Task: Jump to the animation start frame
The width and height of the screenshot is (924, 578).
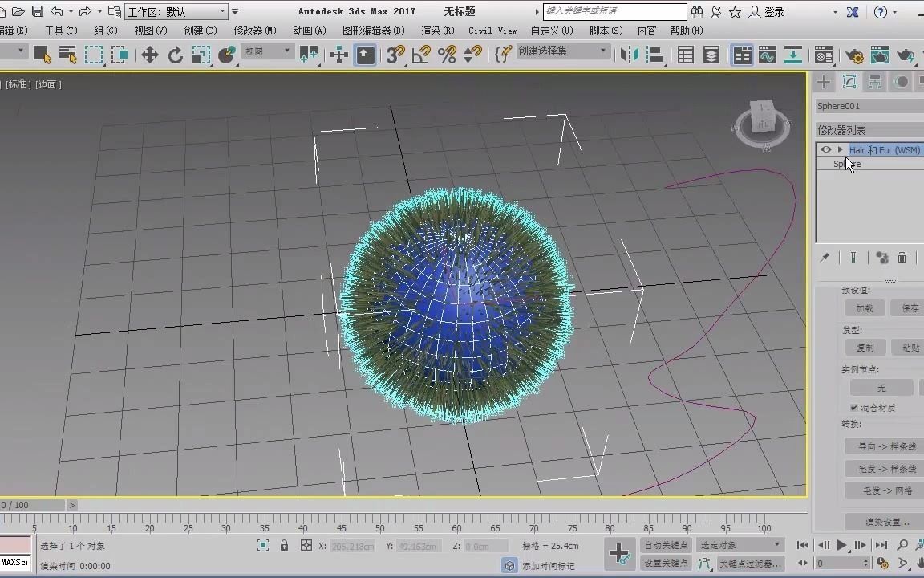Action: coord(803,545)
